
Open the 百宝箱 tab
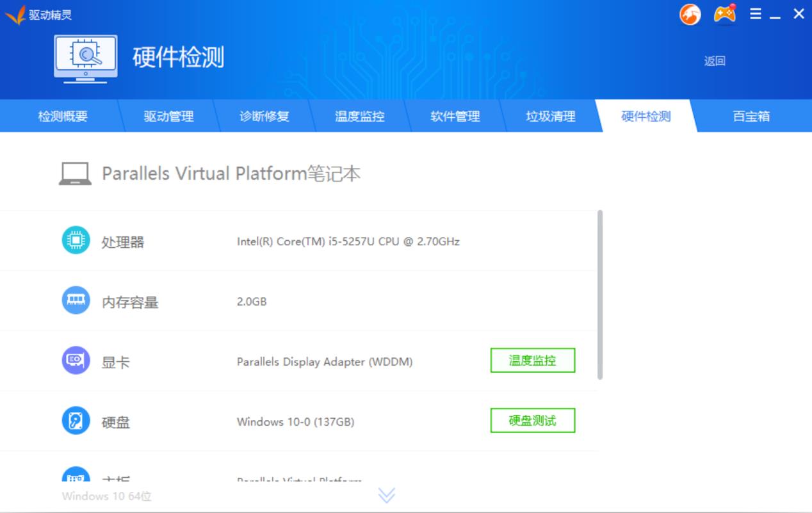(x=751, y=116)
